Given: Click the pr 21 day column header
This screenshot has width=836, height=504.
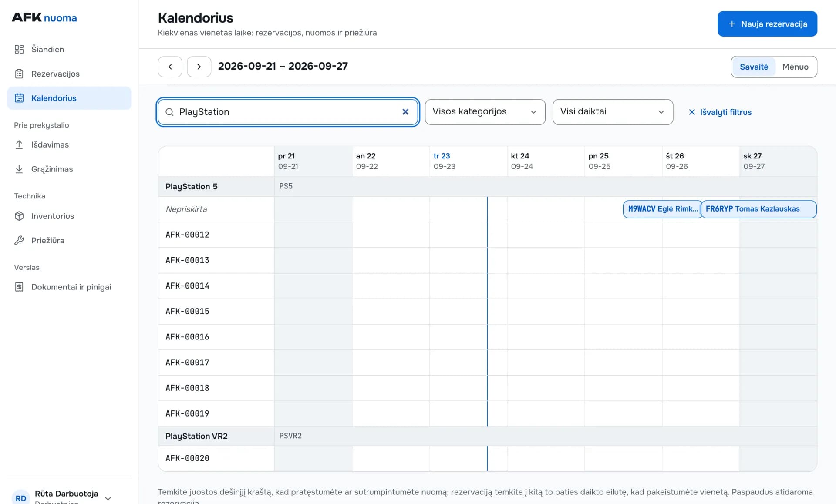Looking at the screenshot, I should [313, 161].
